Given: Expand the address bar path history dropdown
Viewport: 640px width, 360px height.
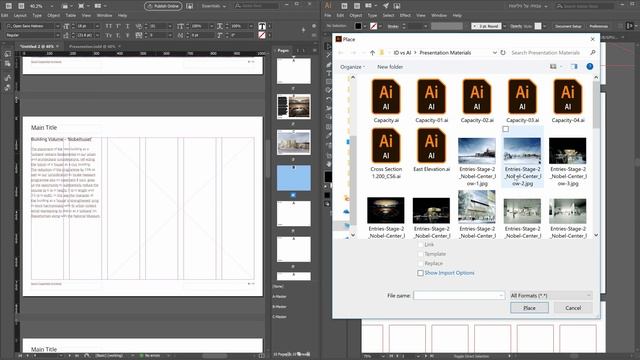Looking at the screenshot, I should click(494, 53).
